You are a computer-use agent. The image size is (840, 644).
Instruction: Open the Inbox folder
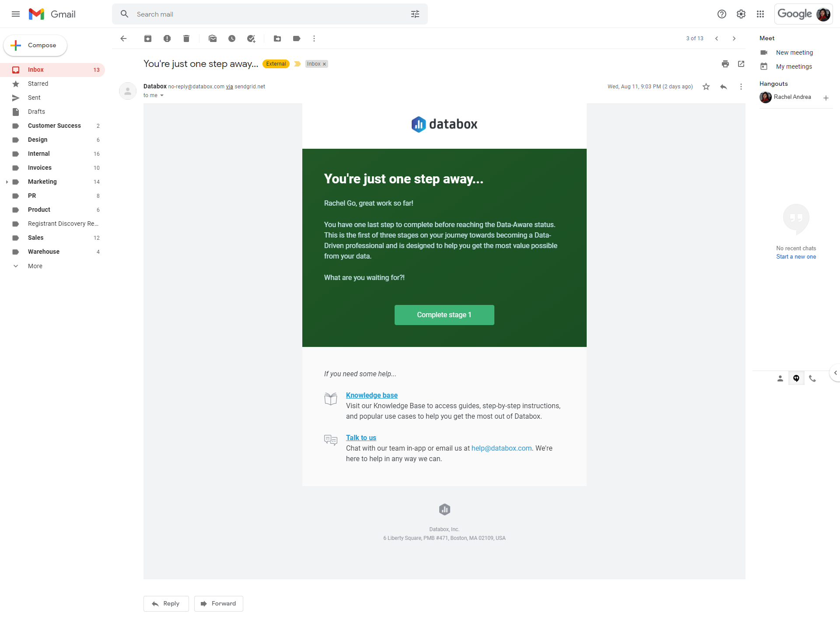52,70
